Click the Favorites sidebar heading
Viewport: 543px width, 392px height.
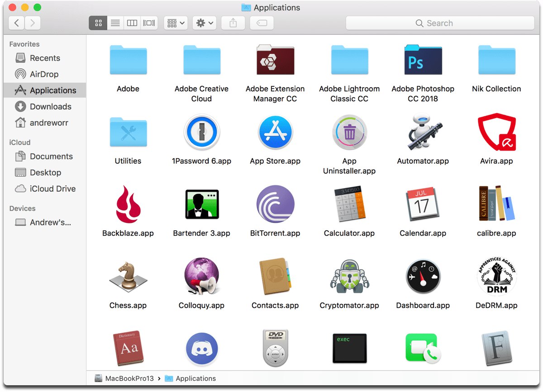click(24, 44)
